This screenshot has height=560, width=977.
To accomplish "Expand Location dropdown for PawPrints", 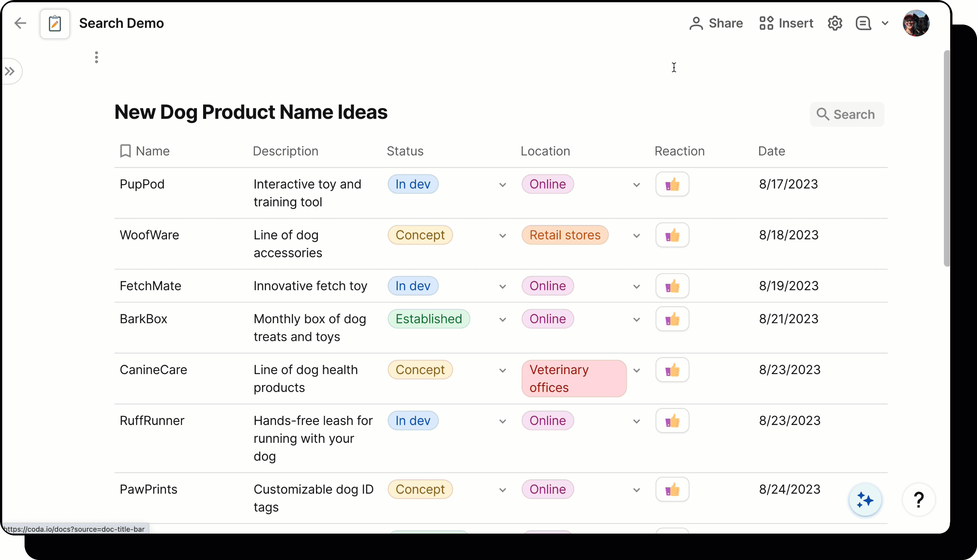I will pos(637,490).
